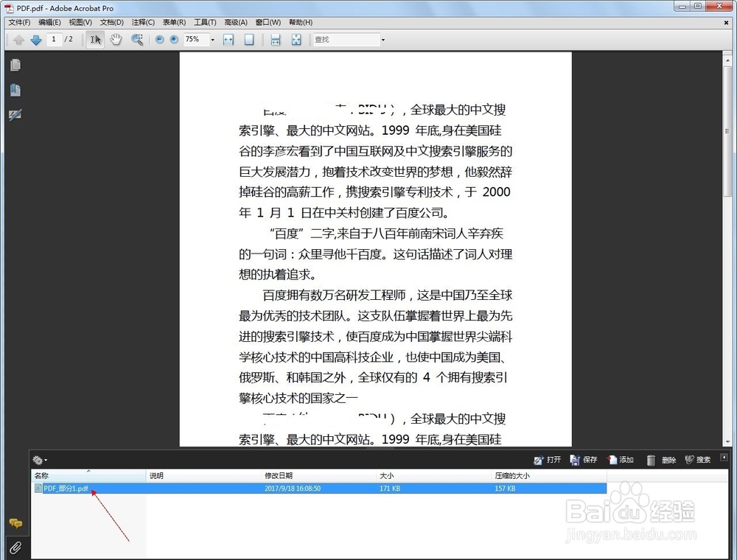Screen dimensions: 737x560
Task: Toggle the Attachments paperclip panel
Action: tap(15, 547)
